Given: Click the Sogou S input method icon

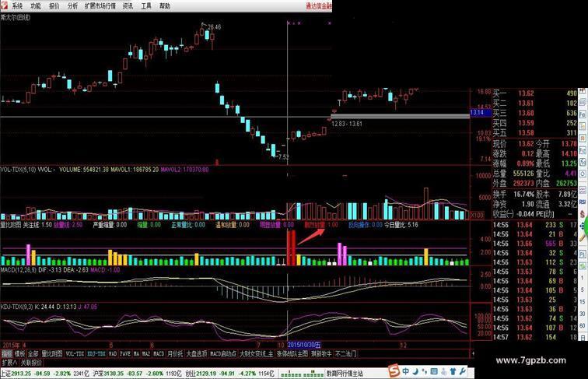Looking at the screenshot, I should pyautogui.click(x=394, y=370).
